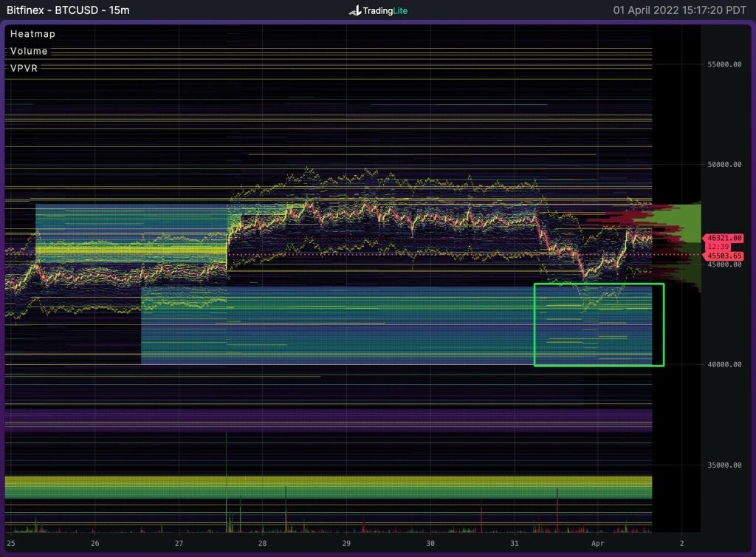756x557 pixels.
Task: Click the 45503.65 price line tag
Action: [x=724, y=256]
